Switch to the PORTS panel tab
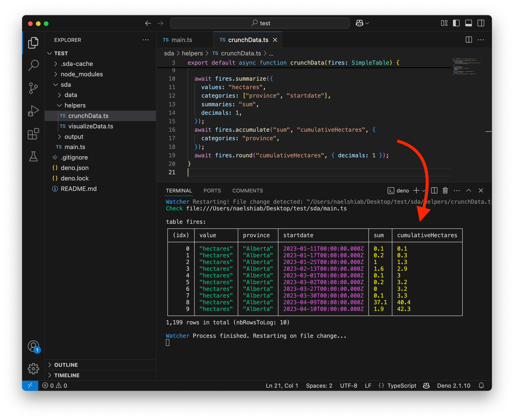 (212, 191)
